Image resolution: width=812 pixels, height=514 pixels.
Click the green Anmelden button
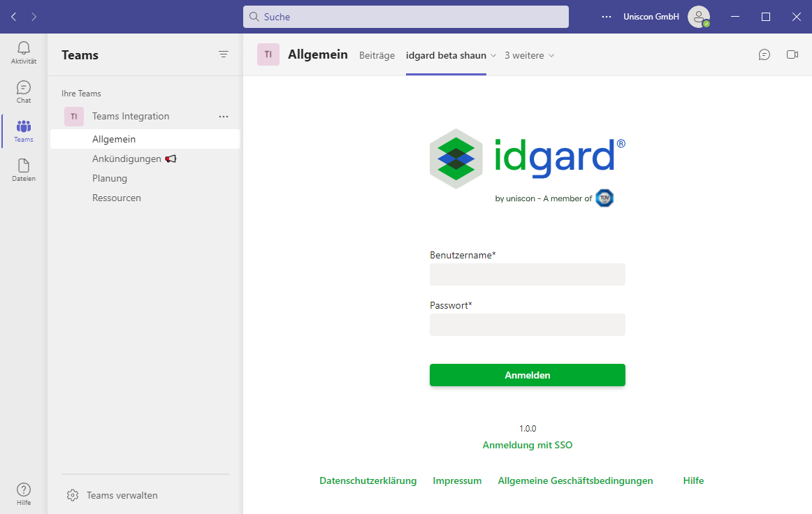coord(527,375)
